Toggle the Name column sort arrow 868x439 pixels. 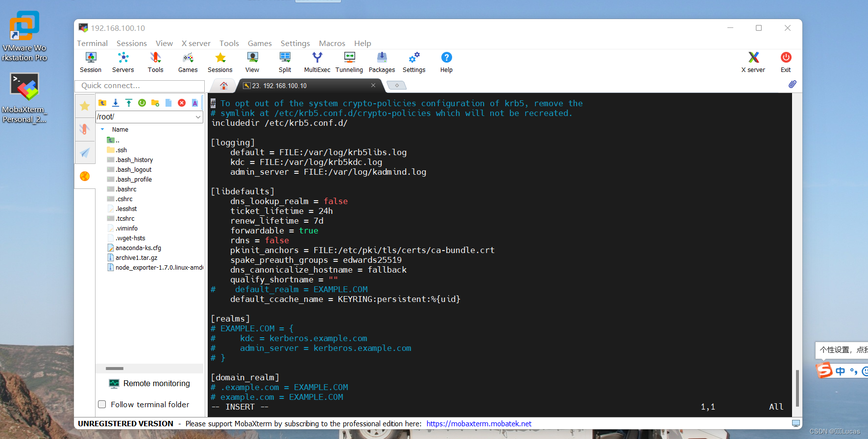tap(102, 129)
